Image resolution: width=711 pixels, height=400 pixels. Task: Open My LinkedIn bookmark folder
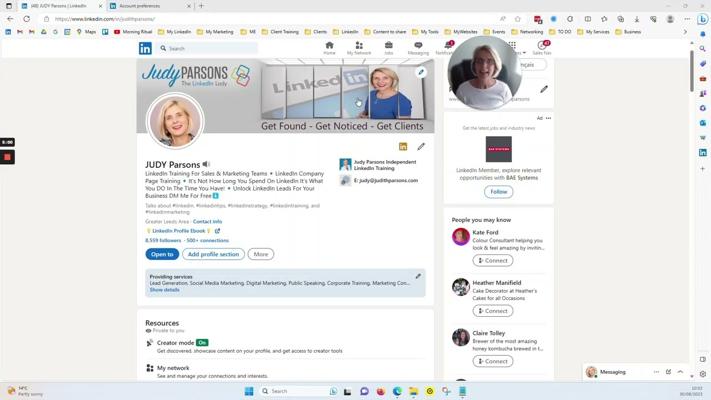175,32
